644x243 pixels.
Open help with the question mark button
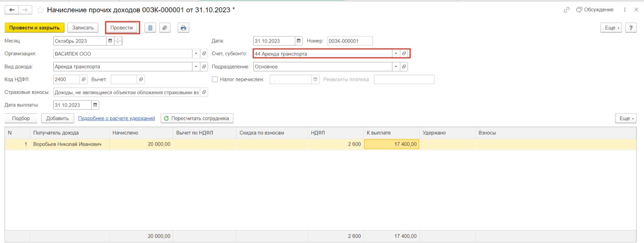coord(630,28)
